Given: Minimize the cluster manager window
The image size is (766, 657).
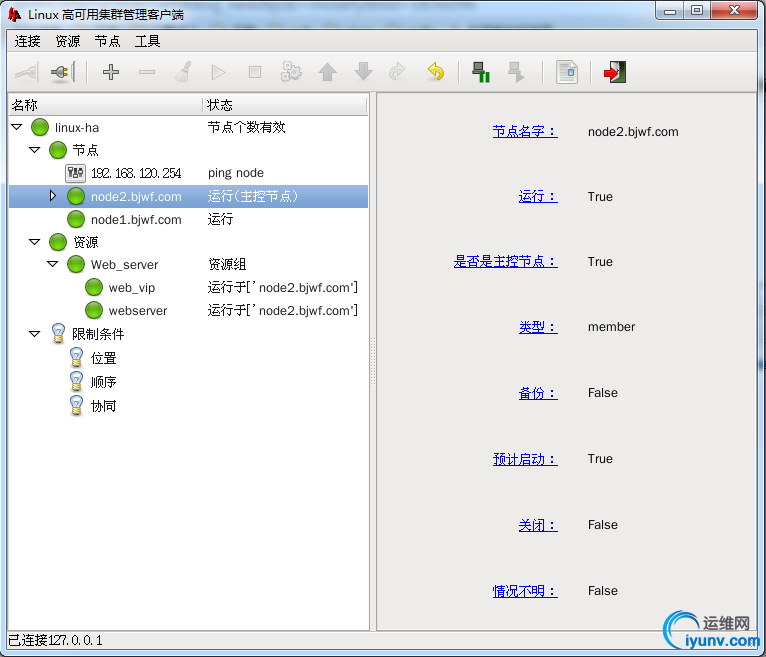Looking at the screenshot, I should pyautogui.click(x=670, y=11).
